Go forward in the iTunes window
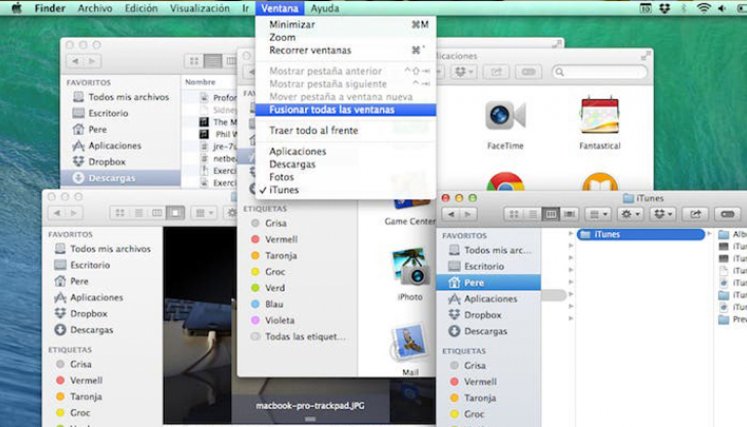 point(468,214)
